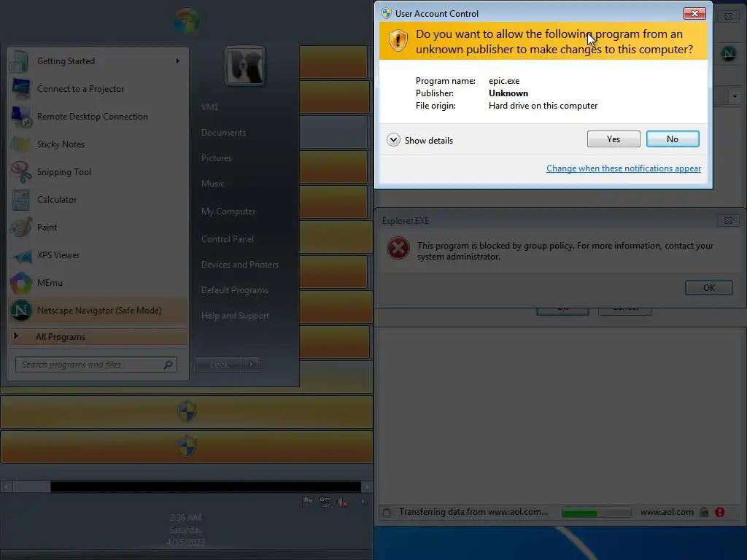
Task: Open Change when these notifications appear link
Action: point(623,168)
